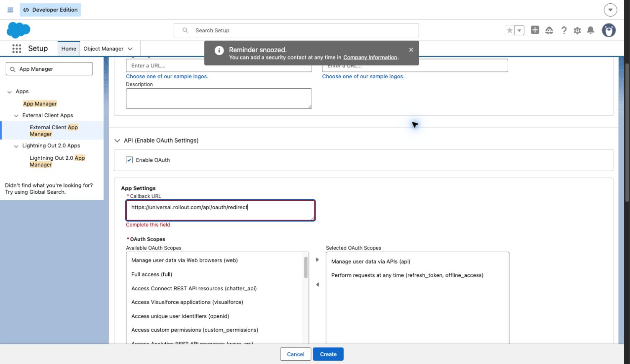The height and width of the screenshot is (364, 630).
Task: Select Manage user data via APIs (api)
Action: click(370, 261)
